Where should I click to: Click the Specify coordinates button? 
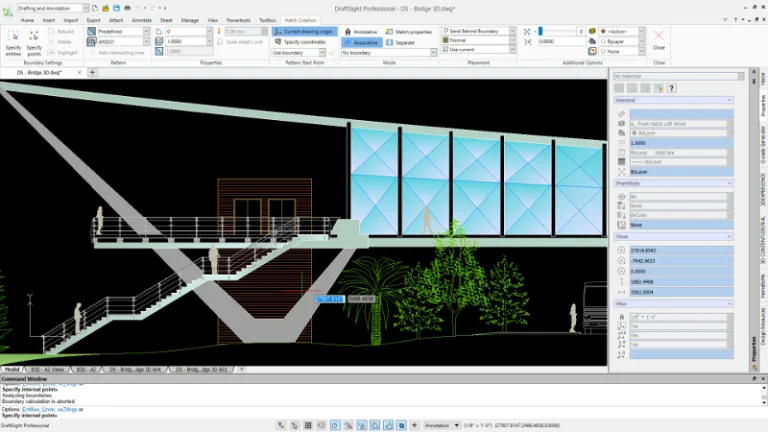point(304,42)
